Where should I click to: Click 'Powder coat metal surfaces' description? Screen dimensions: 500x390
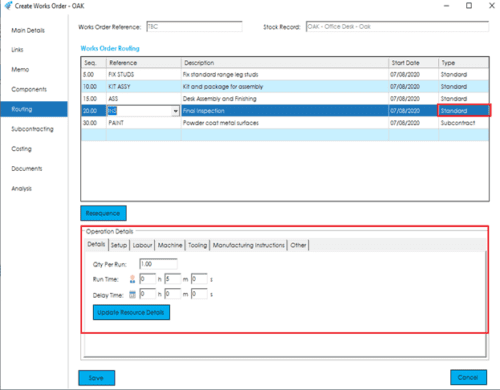point(220,123)
